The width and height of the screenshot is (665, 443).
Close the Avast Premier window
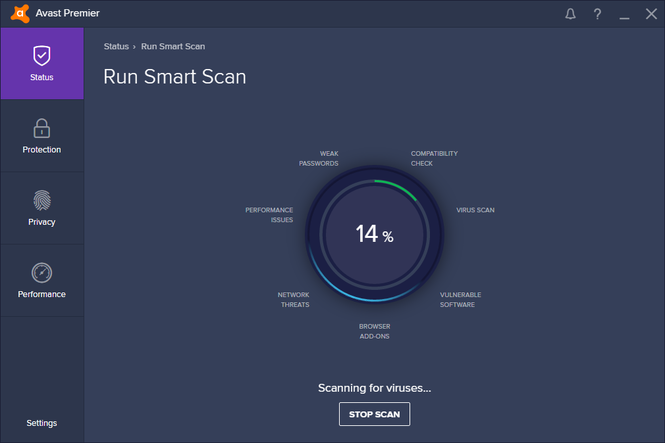[651, 14]
